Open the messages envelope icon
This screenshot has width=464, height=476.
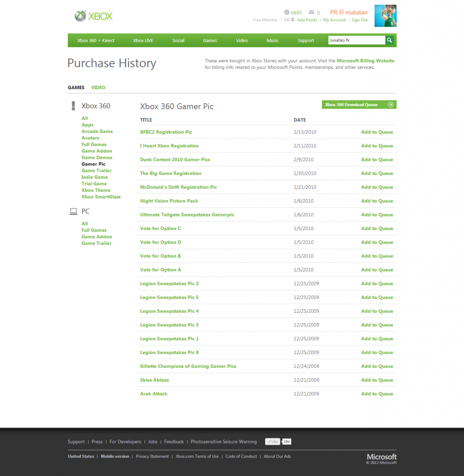tap(311, 13)
